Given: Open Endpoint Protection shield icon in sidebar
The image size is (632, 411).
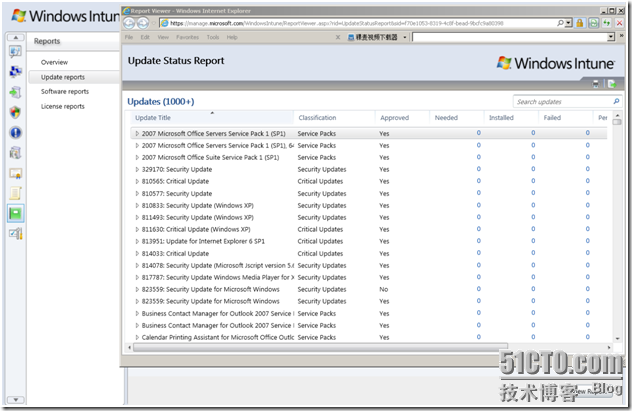Looking at the screenshot, I should coord(15,112).
